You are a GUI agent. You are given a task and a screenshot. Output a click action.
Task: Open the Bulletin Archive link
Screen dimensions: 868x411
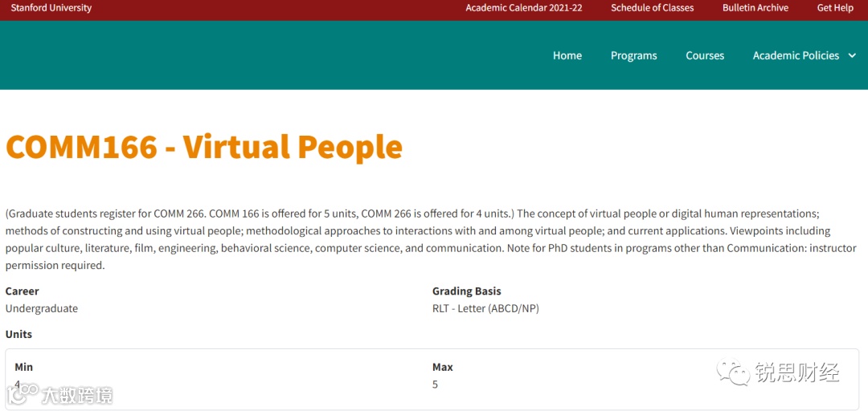755,8
